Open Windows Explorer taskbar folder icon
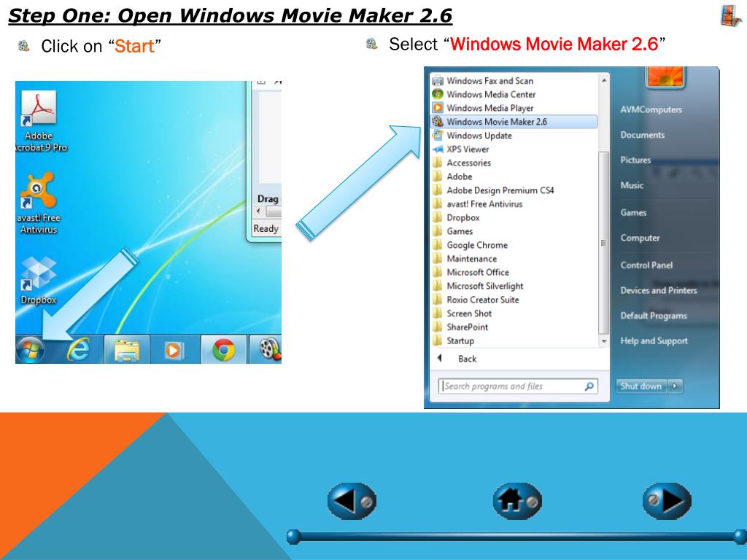Image resolution: width=747 pixels, height=560 pixels. tap(126, 350)
